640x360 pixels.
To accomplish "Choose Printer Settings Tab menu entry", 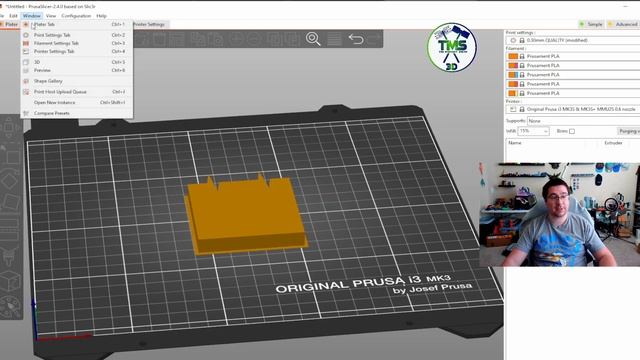I will point(77,51).
